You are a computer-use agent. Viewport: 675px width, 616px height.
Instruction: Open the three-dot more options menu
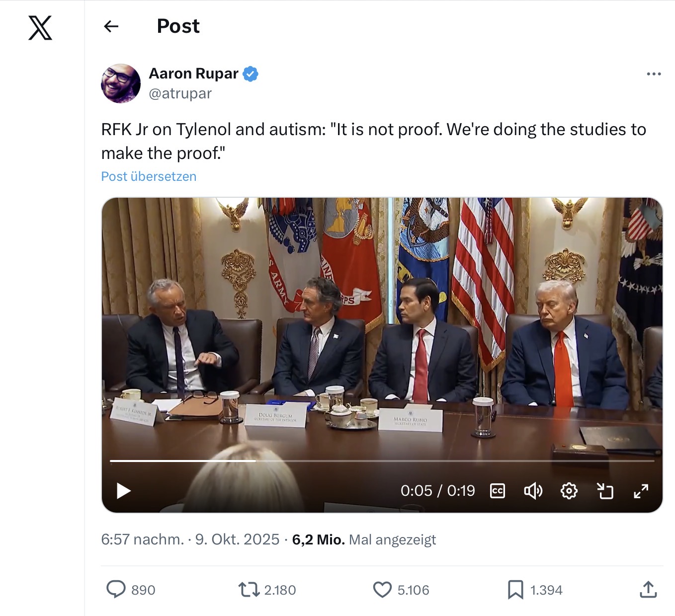[654, 74]
